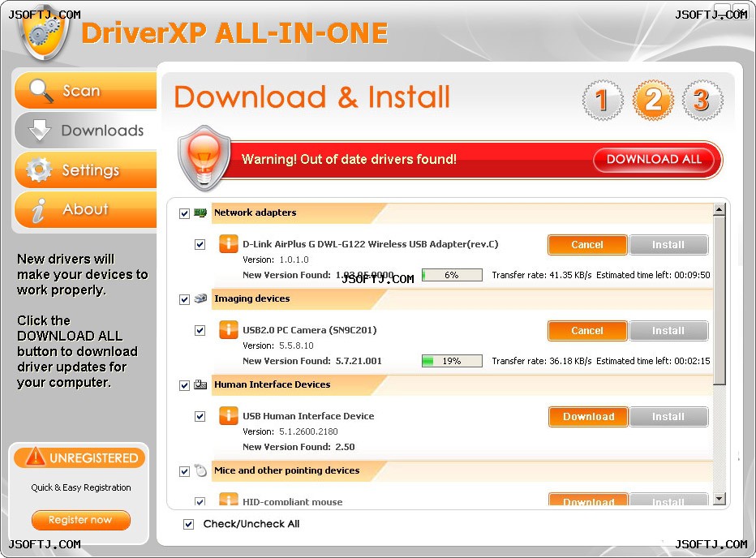Click the info icon beside D-Link AirPlus adapter
The image size is (756, 558).
pyautogui.click(x=229, y=244)
